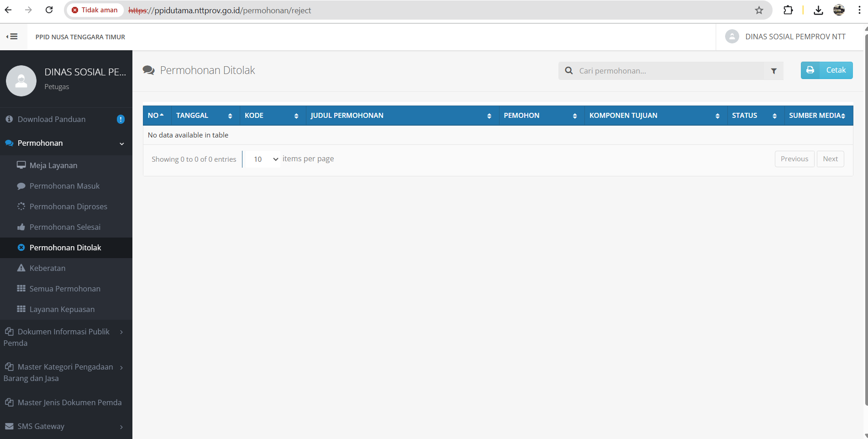Click the printer Cetak button
Image resolution: width=868 pixels, height=439 pixels.
(826, 70)
